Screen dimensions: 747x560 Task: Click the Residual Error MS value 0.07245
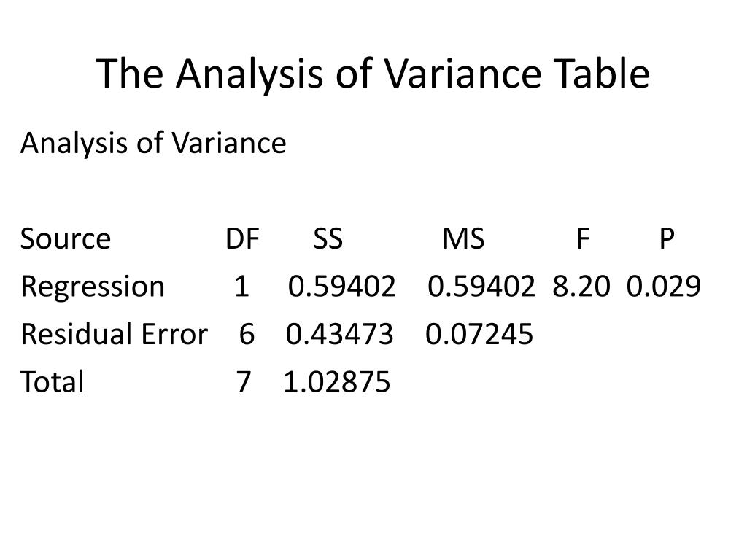[x=479, y=334]
